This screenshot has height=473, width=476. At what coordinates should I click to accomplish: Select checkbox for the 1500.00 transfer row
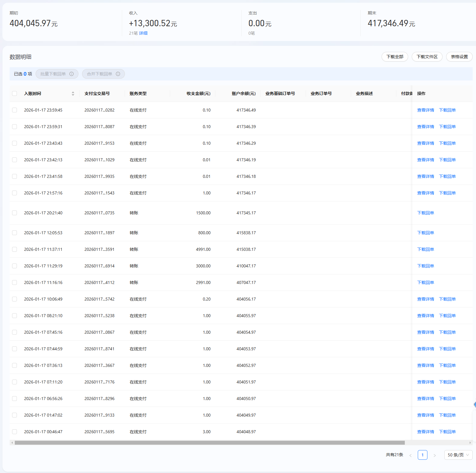[14, 213]
